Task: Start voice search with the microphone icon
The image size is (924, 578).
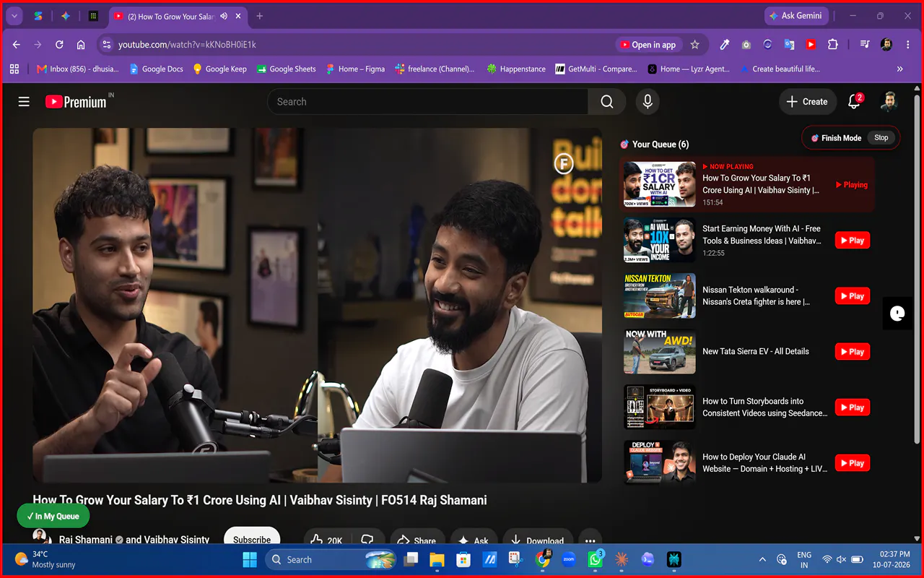Action: click(648, 102)
